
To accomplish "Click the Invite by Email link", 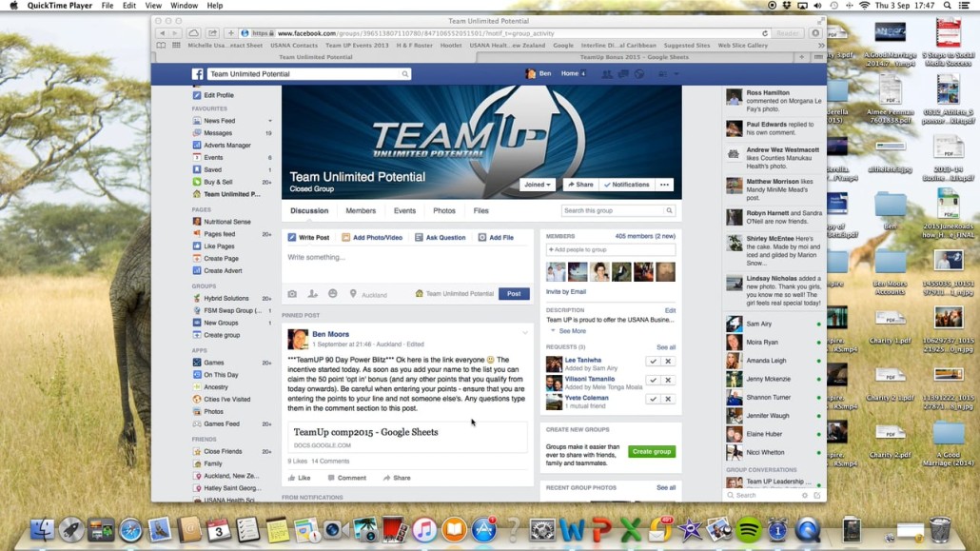I will click(x=565, y=291).
